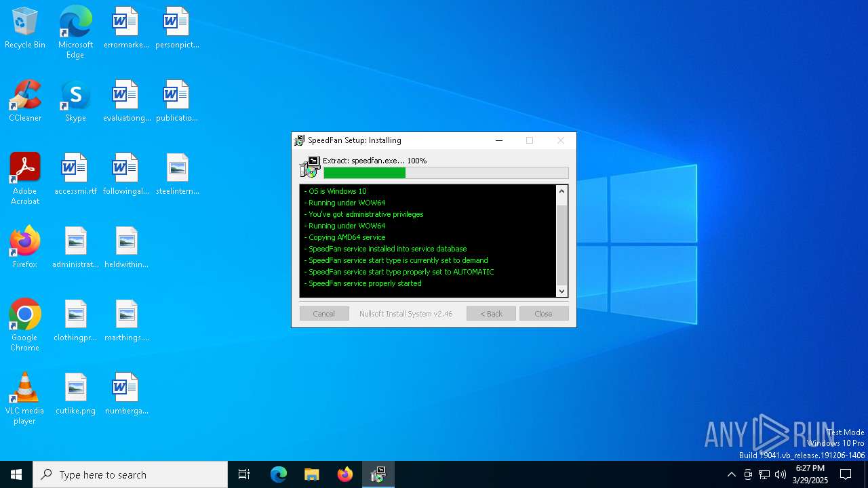The width and height of the screenshot is (868, 488).
Task: Click the Cancel button in SpeedFan Setup
Action: (324, 314)
